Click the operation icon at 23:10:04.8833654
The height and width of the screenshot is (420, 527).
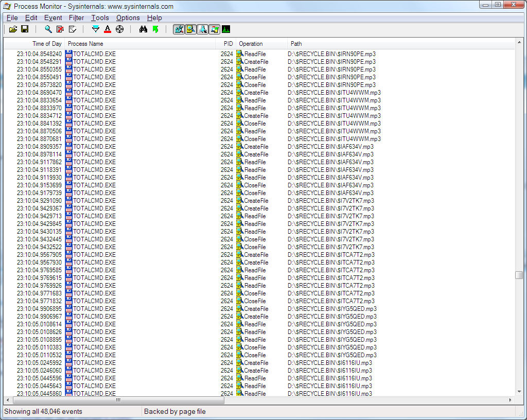pos(240,100)
